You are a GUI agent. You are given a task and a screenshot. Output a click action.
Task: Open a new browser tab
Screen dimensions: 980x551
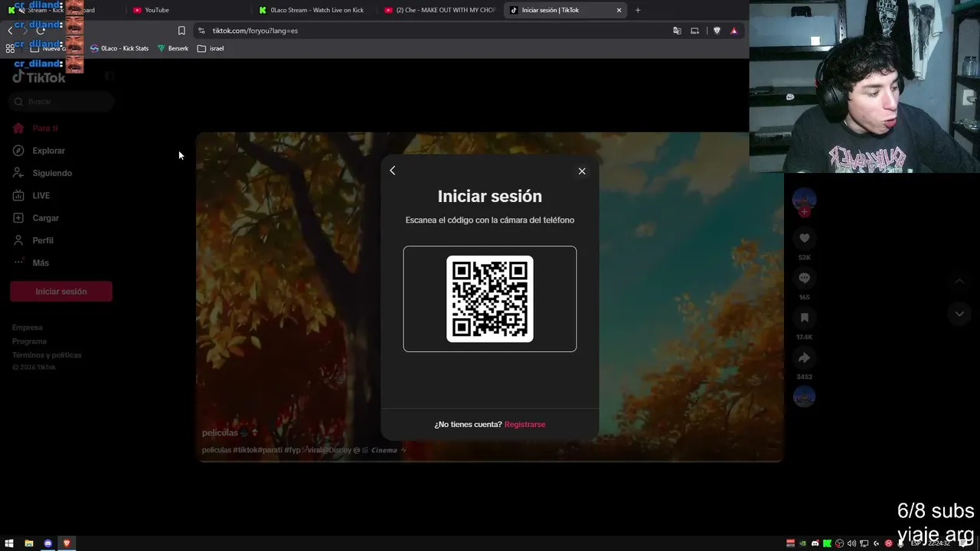point(638,10)
